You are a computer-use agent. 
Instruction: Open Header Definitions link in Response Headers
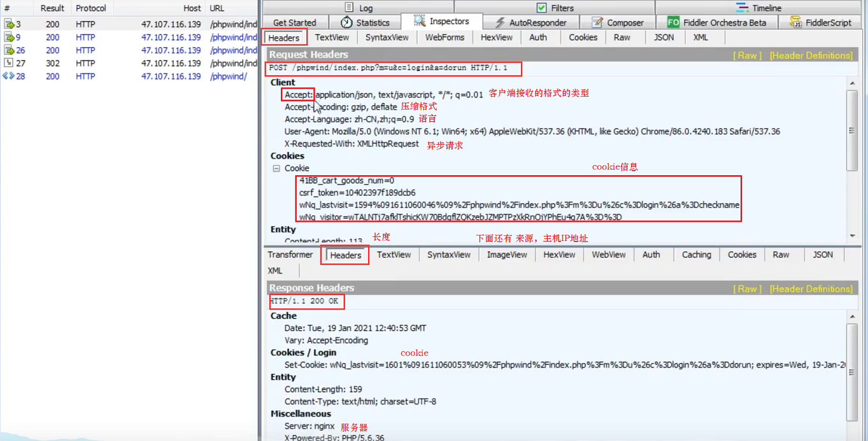[811, 289]
